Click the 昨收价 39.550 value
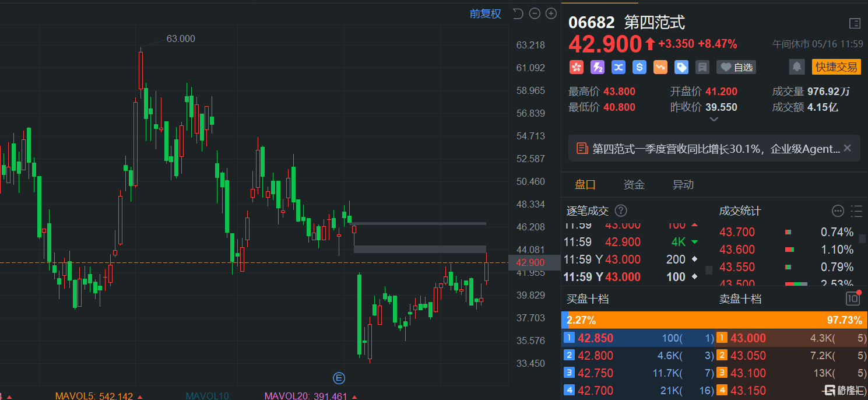 (721, 107)
